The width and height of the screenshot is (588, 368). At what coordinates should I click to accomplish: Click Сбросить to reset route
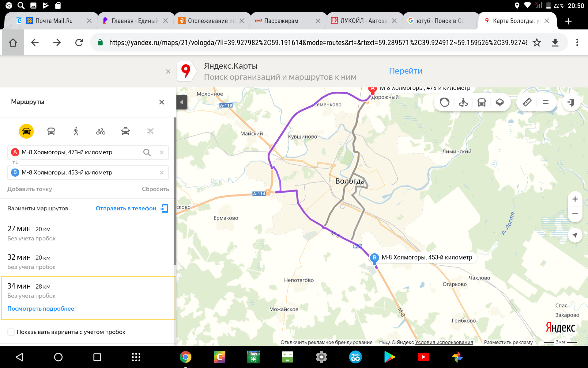tap(155, 189)
